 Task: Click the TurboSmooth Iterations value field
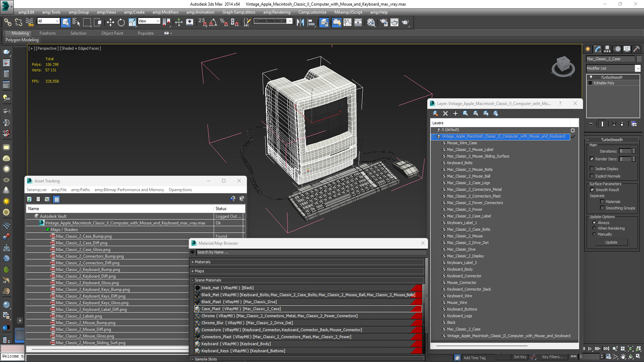[625, 151]
